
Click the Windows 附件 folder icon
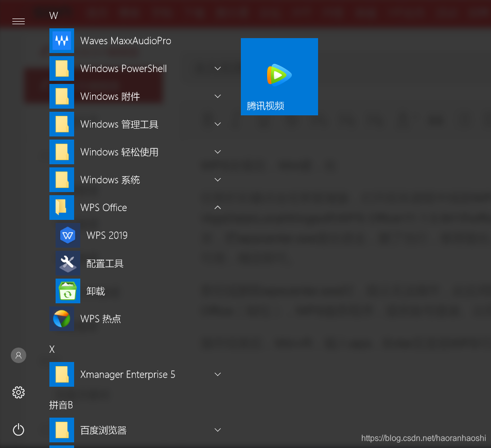coord(62,96)
